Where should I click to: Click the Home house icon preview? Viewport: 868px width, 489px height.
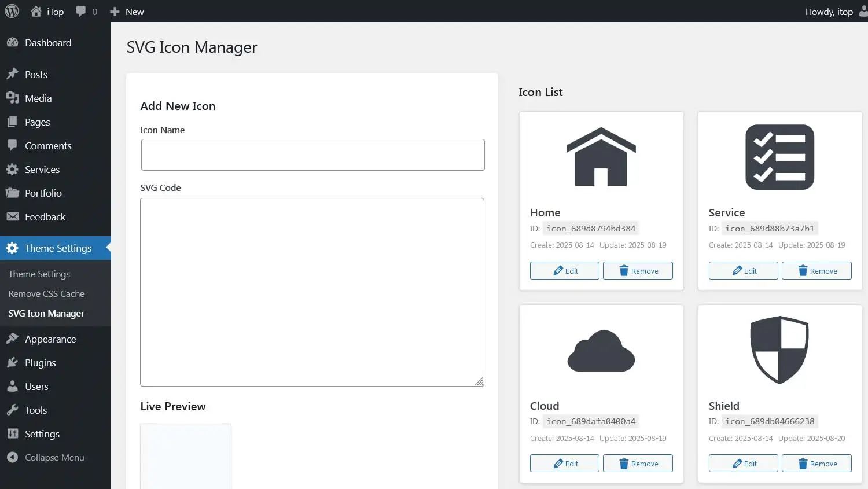(x=601, y=157)
